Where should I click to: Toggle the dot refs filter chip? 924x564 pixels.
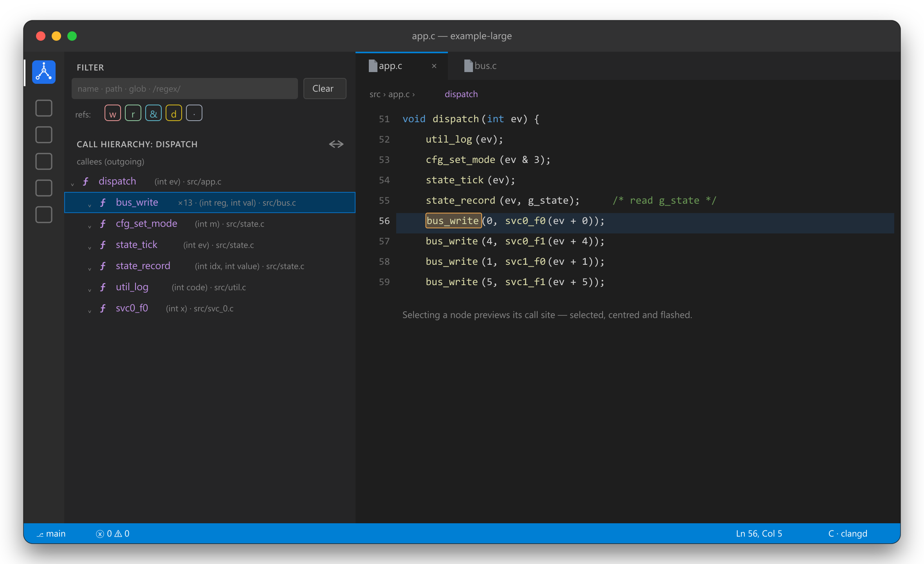pyautogui.click(x=194, y=113)
